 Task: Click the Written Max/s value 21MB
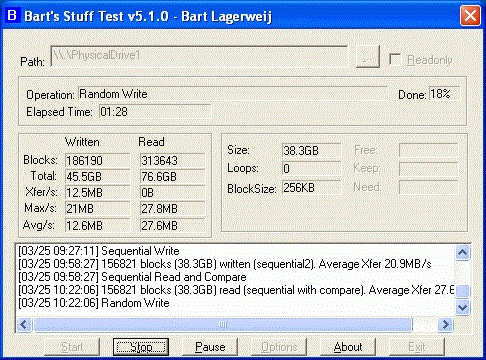(97, 209)
